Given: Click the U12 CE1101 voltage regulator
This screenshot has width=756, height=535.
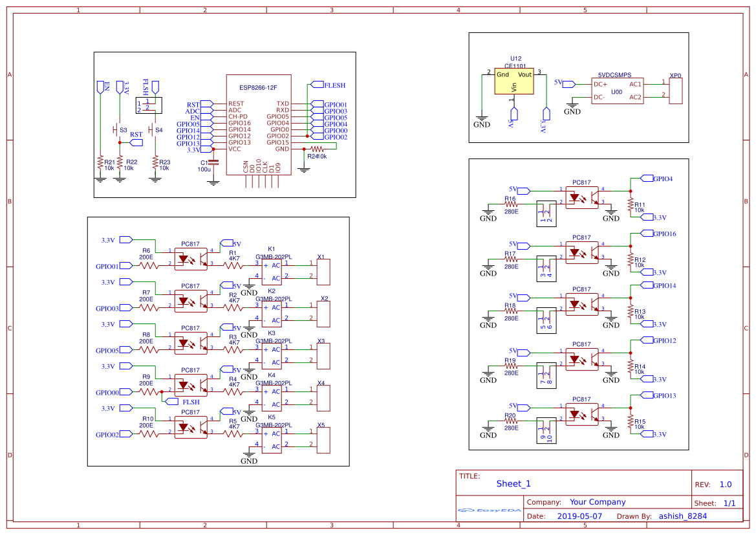Looking at the screenshot, I should coord(513,81).
